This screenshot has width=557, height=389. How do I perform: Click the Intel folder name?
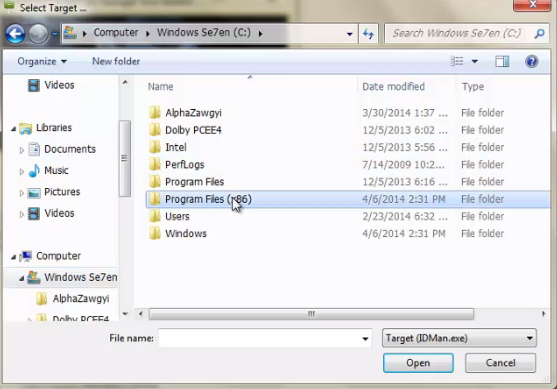point(175,147)
